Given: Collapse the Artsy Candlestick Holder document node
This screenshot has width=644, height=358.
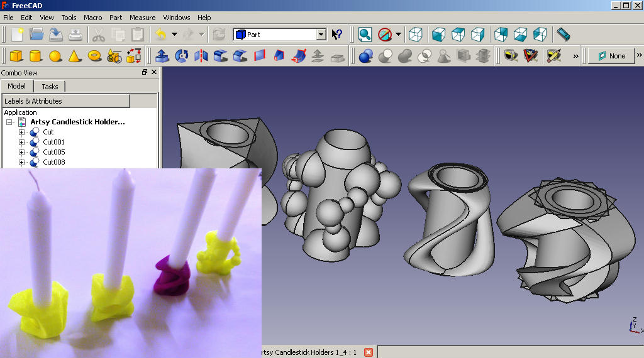Looking at the screenshot, I should click(9, 122).
